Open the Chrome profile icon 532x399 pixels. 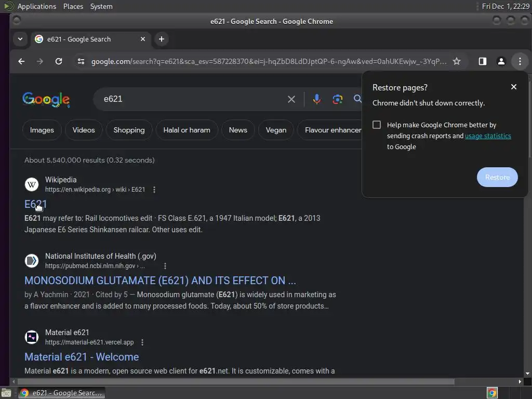(x=501, y=61)
